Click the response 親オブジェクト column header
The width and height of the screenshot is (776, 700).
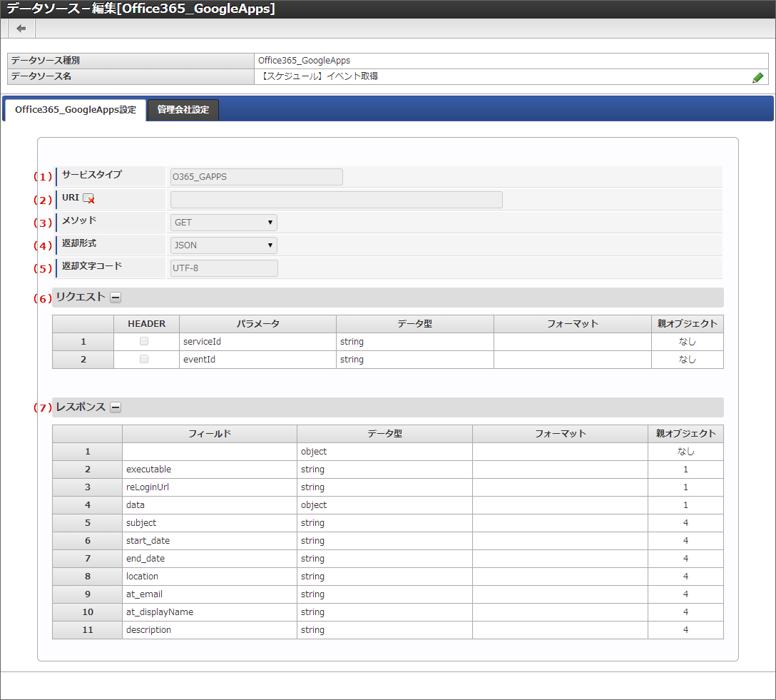pos(685,434)
